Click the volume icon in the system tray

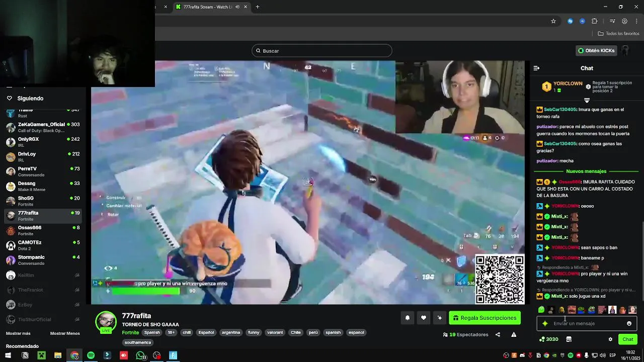coord(603,355)
